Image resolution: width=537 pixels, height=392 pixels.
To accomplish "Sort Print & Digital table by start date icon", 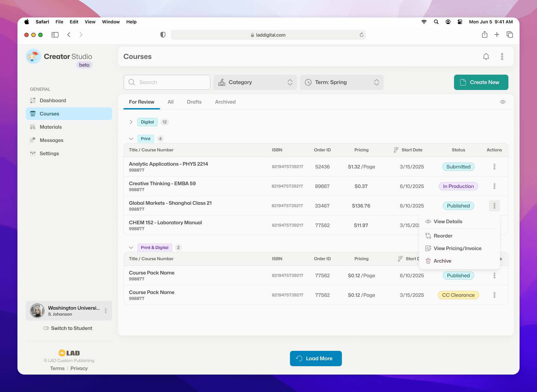I will 400,259.
